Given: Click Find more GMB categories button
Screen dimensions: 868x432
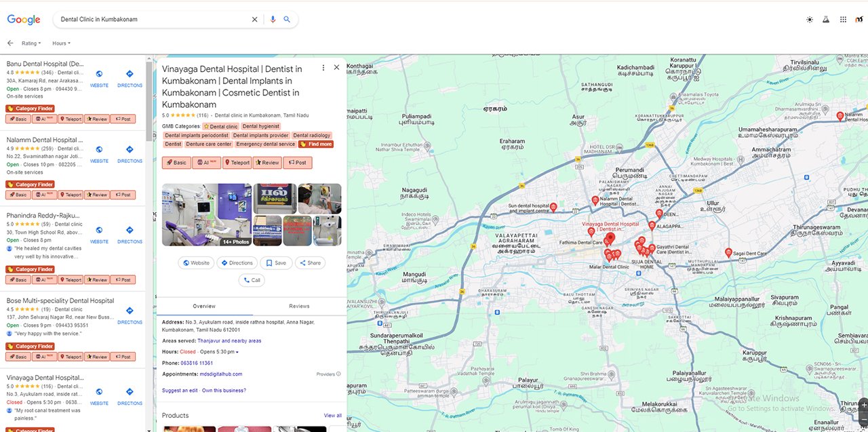Looking at the screenshot, I should pyautogui.click(x=316, y=144).
